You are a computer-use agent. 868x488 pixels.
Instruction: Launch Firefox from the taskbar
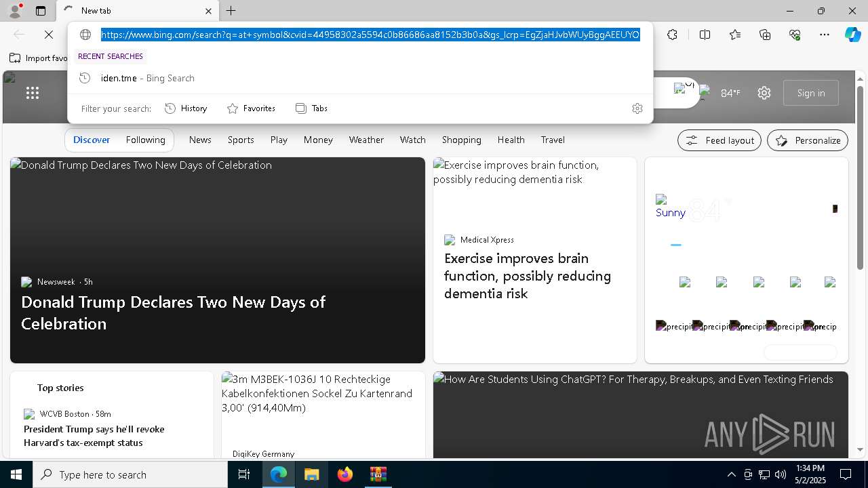coord(345,474)
